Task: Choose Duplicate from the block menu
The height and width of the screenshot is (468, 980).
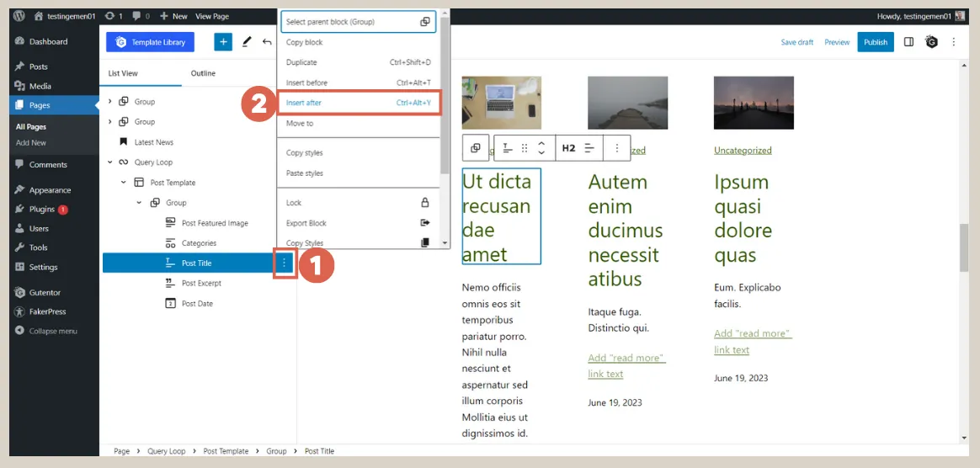Action: (358, 62)
